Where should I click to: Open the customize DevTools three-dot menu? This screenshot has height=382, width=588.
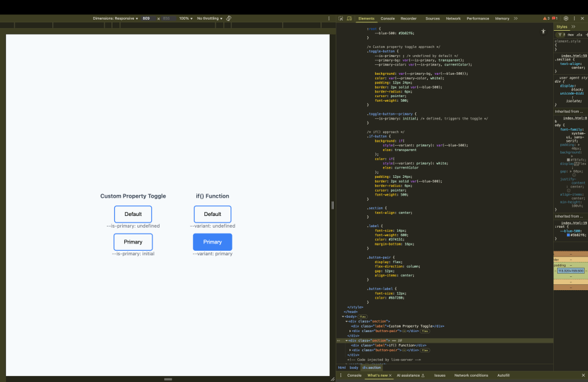[574, 18]
